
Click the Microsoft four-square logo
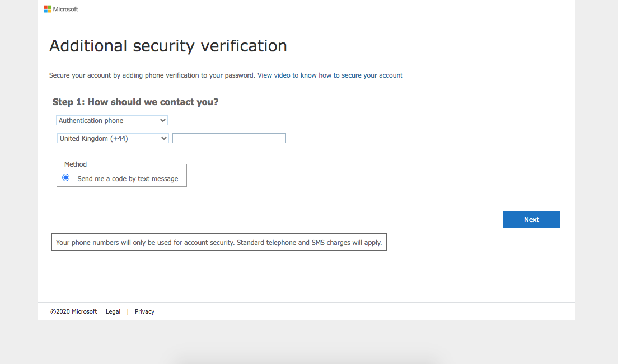tap(48, 9)
